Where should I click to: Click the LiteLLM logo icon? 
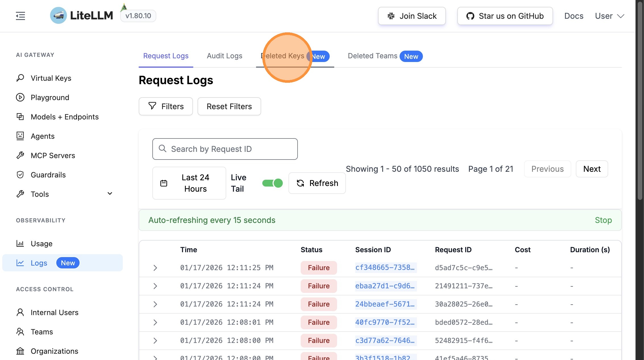point(58,16)
